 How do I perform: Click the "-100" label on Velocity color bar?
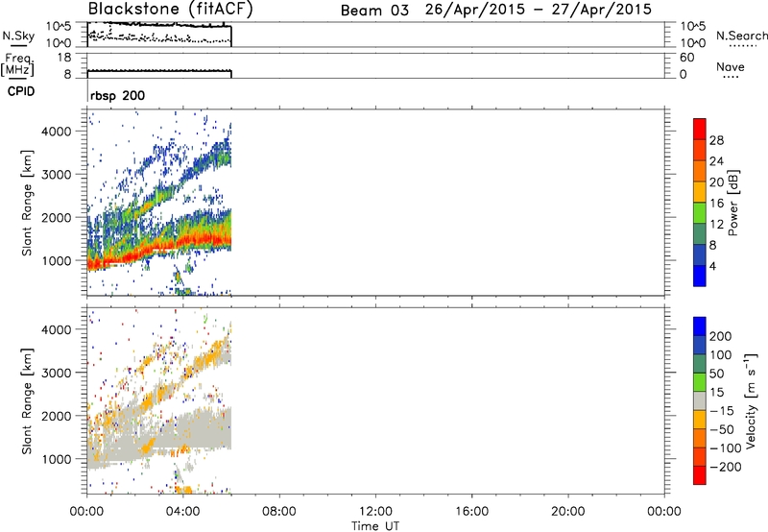[x=726, y=448]
